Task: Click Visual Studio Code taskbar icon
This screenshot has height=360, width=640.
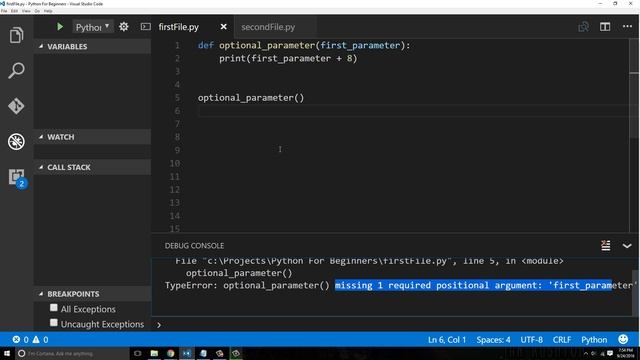Action: [x=187, y=353]
